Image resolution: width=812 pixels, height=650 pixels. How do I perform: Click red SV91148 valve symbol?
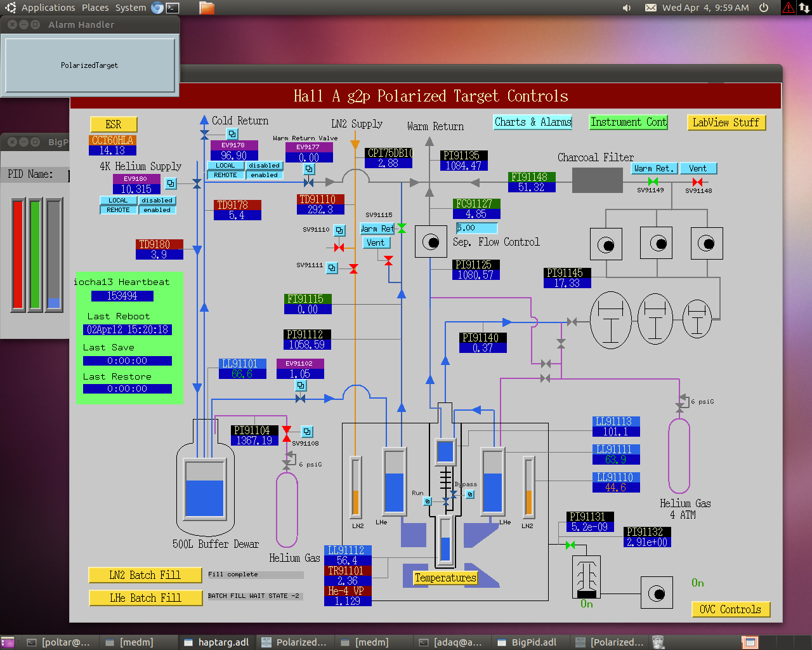(x=697, y=182)
